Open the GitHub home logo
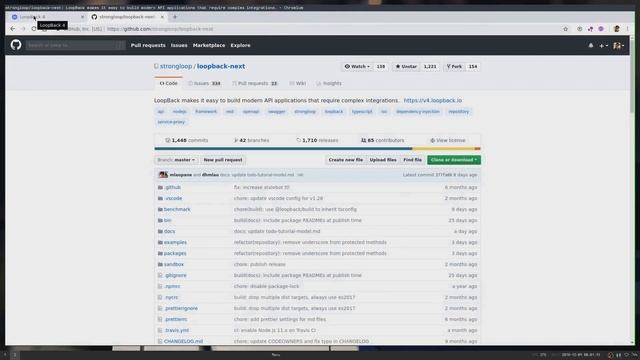 click(16, 45)
